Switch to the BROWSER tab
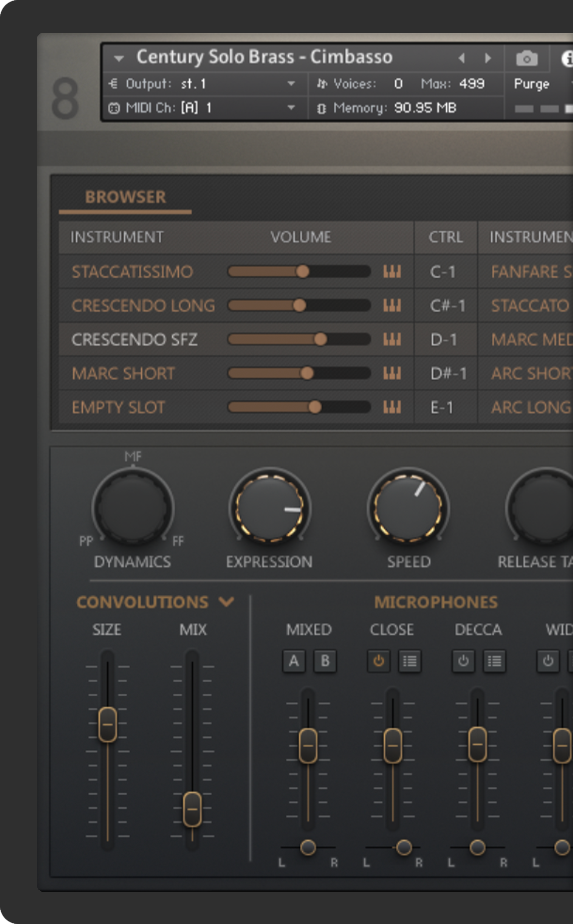This screenshot has width=573, height=924. pos(125,197)
